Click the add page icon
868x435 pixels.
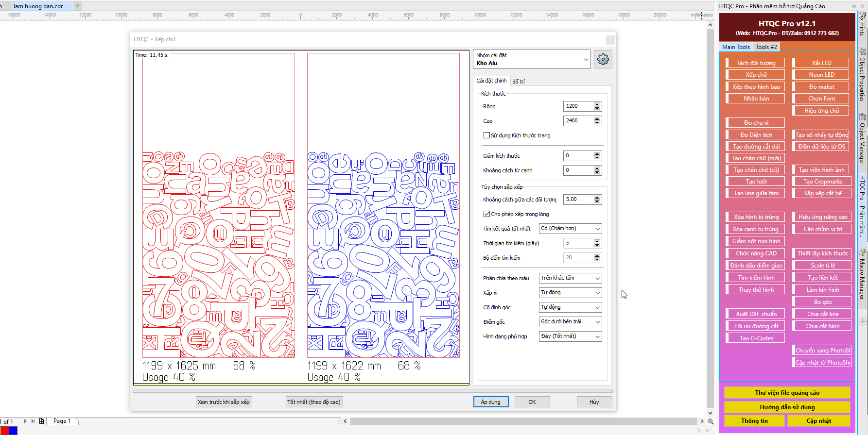[x=41, y=421]
